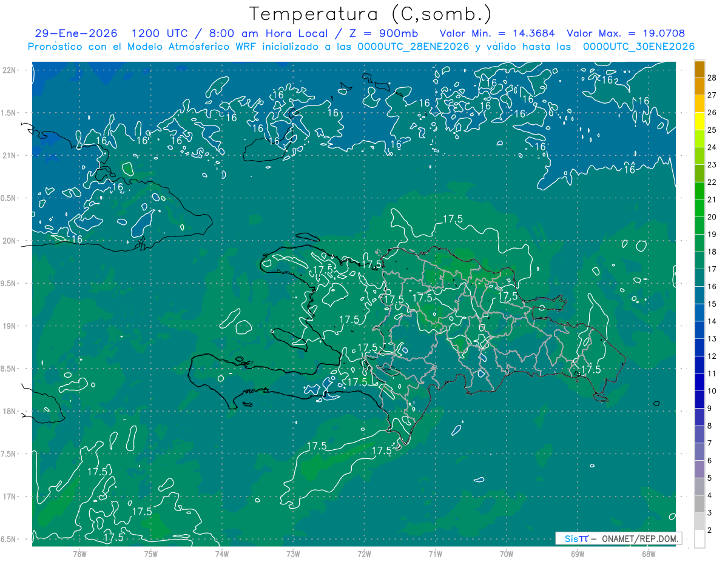Click the '76W' longitude axis label
Viewport: 728px width, 562px height.
(x=79, y=554)
